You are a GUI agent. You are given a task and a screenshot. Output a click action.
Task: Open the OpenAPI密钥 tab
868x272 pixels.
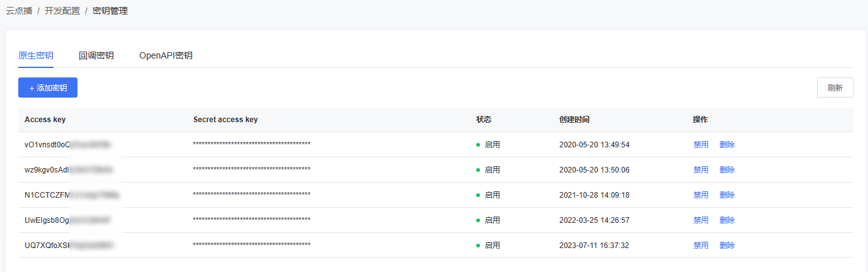pos(166,55)
